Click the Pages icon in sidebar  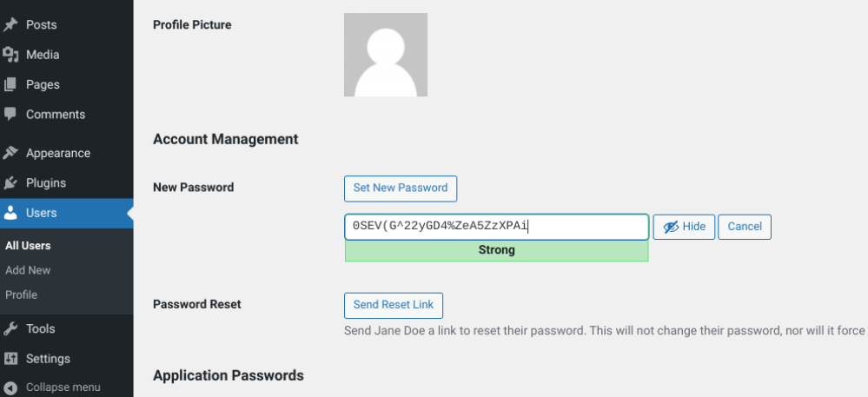pyautogui.click(x=10, y=84)
